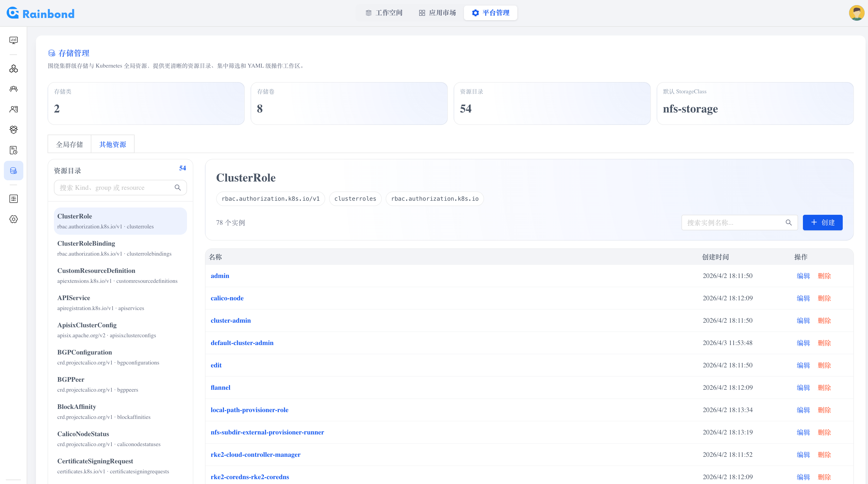
Task: Click the stacked layers sidebar icon
Action: tap(13, 130)
